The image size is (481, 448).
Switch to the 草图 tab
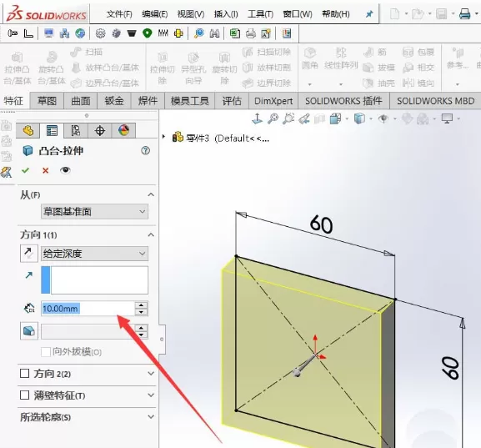click(x=47, y=101)
